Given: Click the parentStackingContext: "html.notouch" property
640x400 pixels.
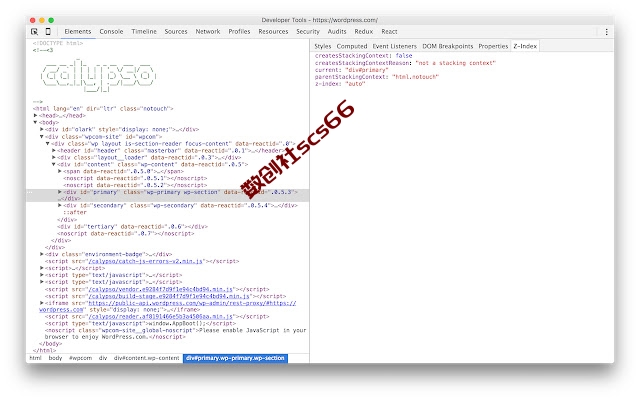Looking at the screenshot, I should [x=376, y=77].
